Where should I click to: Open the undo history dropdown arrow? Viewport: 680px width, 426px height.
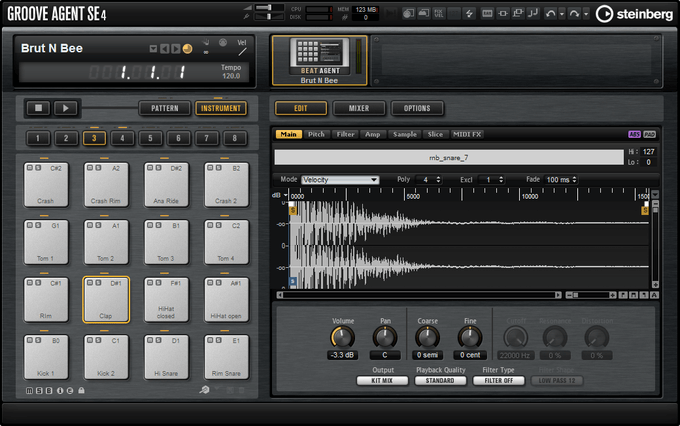(562, 14)
